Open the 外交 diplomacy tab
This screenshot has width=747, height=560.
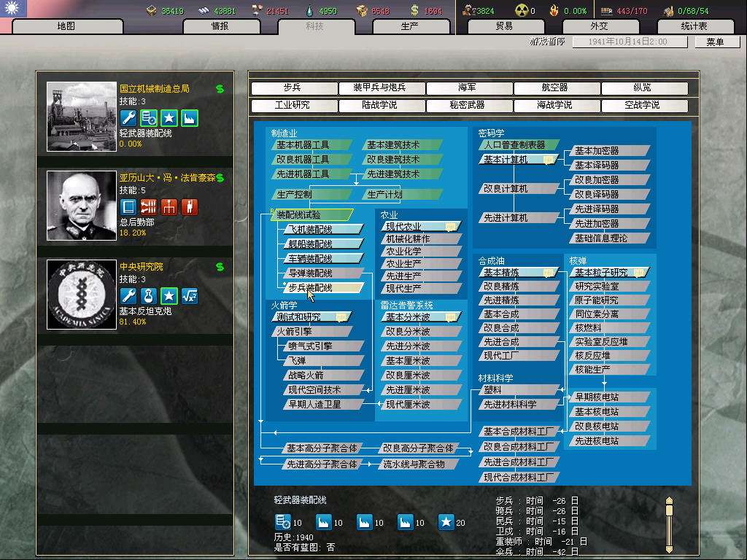600,26
